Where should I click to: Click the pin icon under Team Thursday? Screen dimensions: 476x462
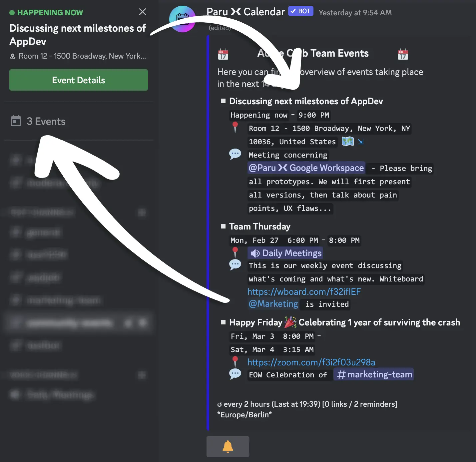click(235, 252)
